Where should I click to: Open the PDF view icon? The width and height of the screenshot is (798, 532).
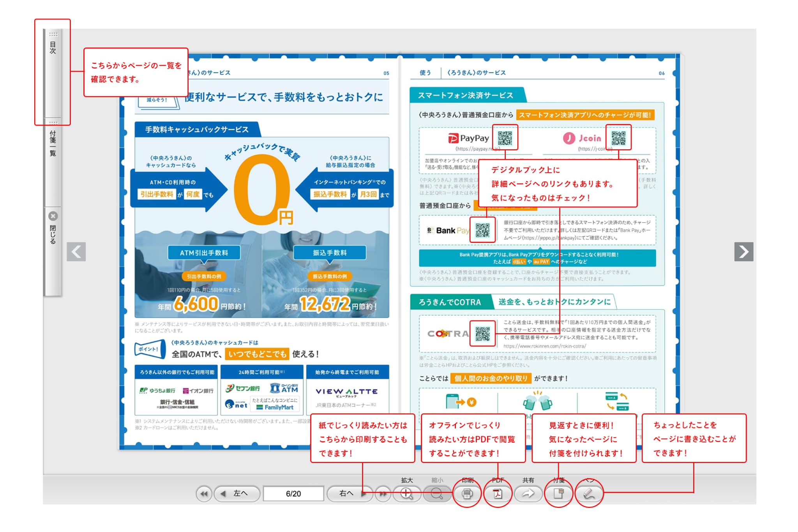(498, 494)
